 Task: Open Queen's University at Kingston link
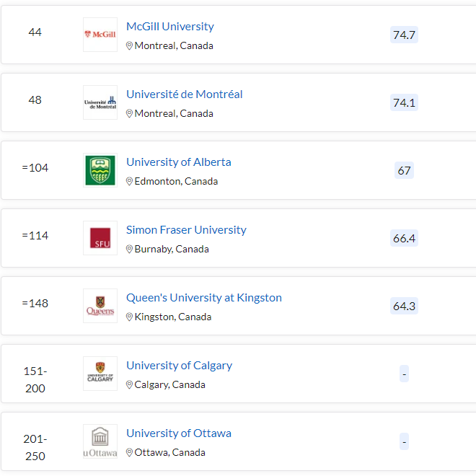(204, 297)
